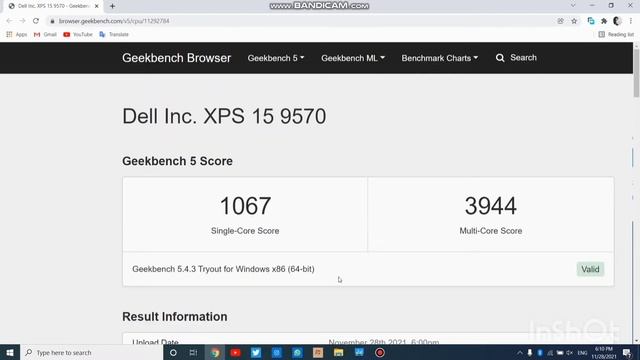Open File Explorer on the taskbar
The width and height of the screenshot is (640, 360).
(x=338, y=353)
